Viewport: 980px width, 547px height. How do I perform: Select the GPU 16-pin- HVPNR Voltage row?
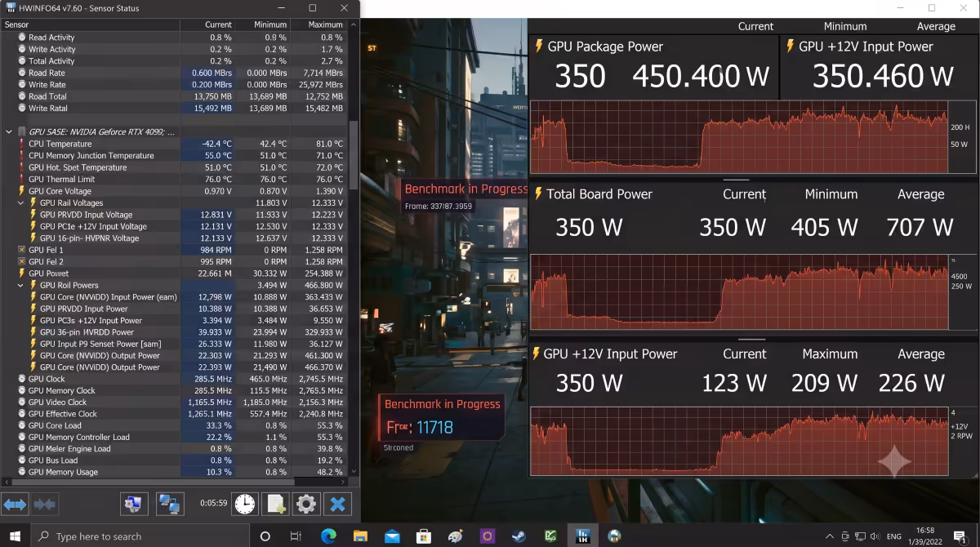point(174,238)
